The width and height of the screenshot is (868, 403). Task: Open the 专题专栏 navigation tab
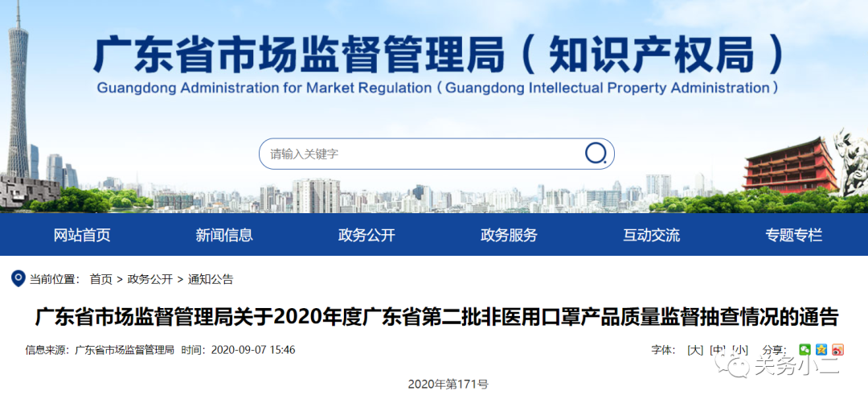[794, 235]
